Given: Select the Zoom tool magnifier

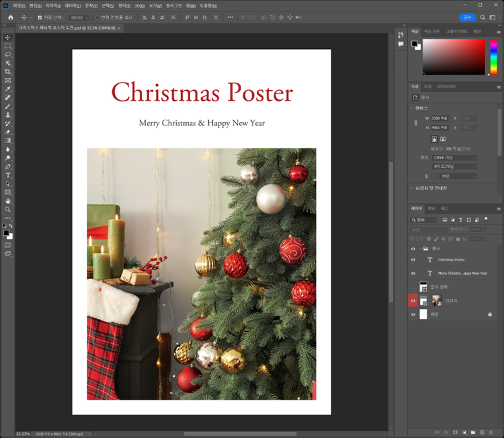Looking at the screenshot, I should (x=8, y=209).
